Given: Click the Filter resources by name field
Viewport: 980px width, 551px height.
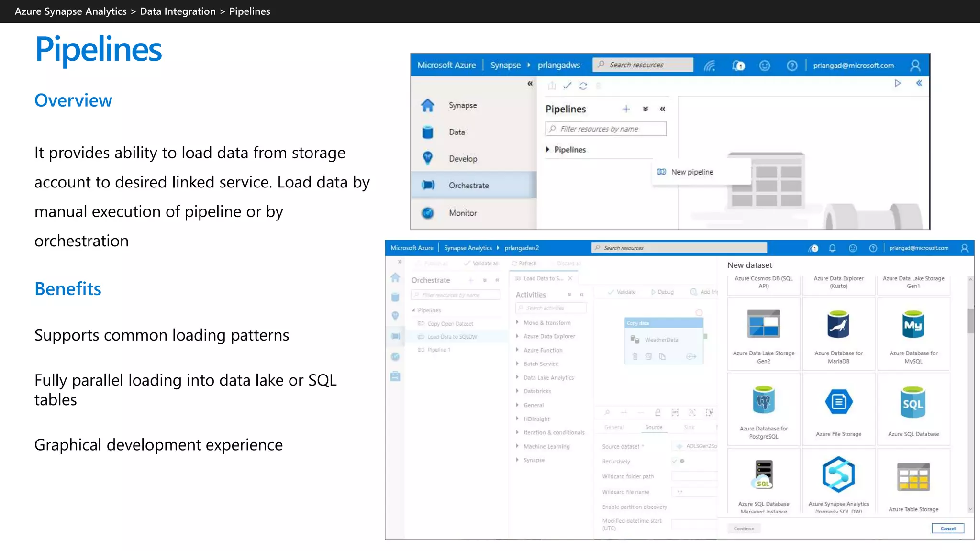Looking at the screenshot, I should (606, 129).
